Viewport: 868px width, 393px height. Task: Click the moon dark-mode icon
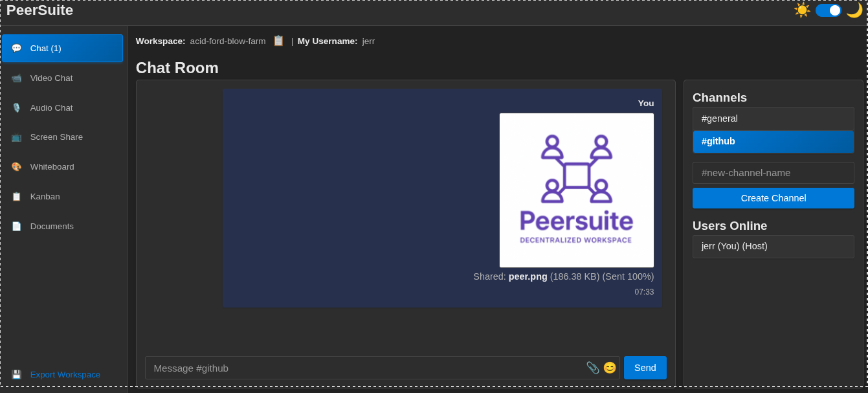(x=854, y=10)
